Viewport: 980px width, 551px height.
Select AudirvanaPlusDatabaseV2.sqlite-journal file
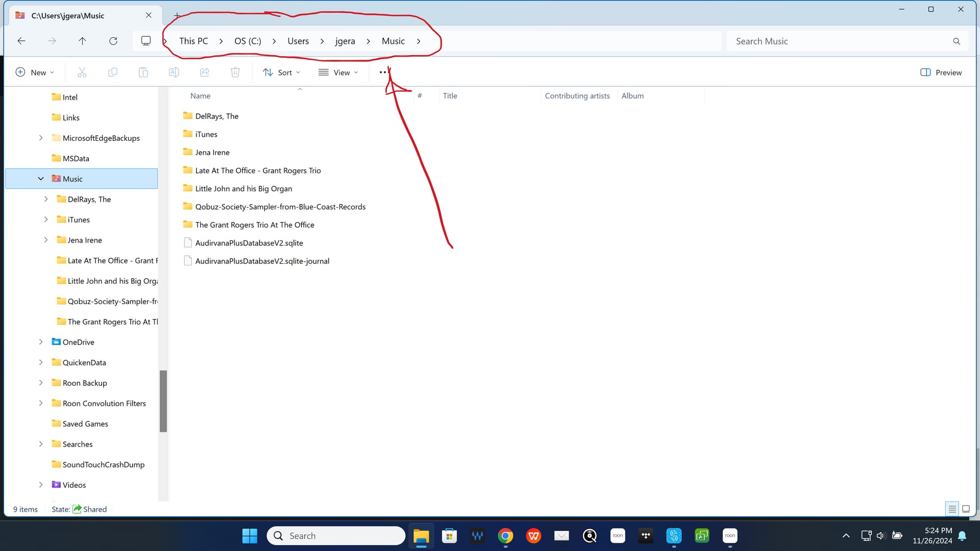tap(262, 261)
